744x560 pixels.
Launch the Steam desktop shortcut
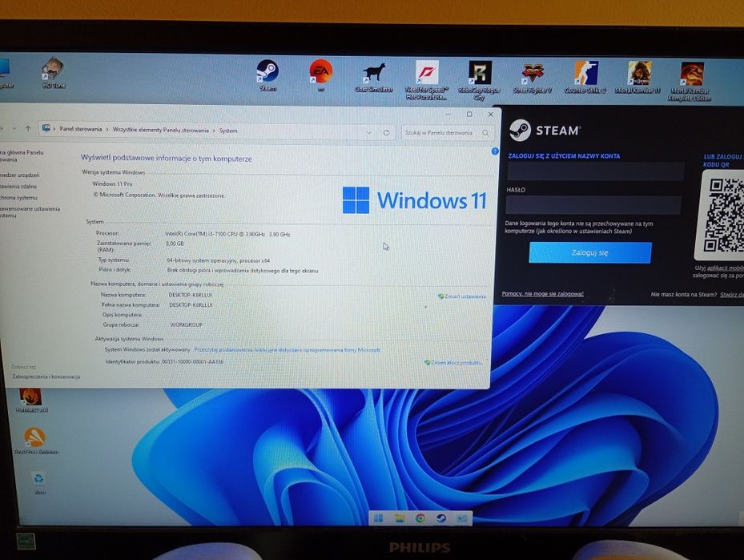(x=267, y=75)
